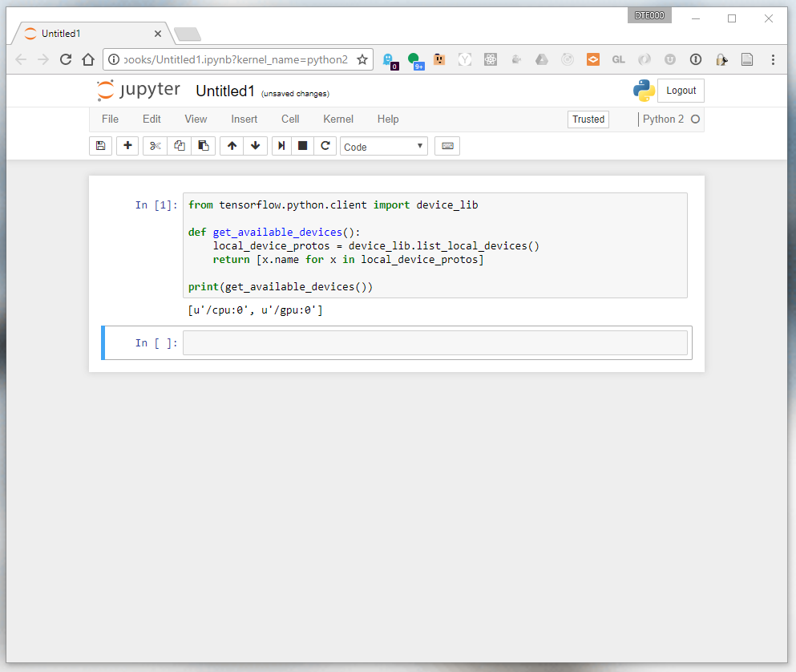This screenshot has width=796, height=672.
Task: Open the Cell menu
Action: [x=290, y=119]
